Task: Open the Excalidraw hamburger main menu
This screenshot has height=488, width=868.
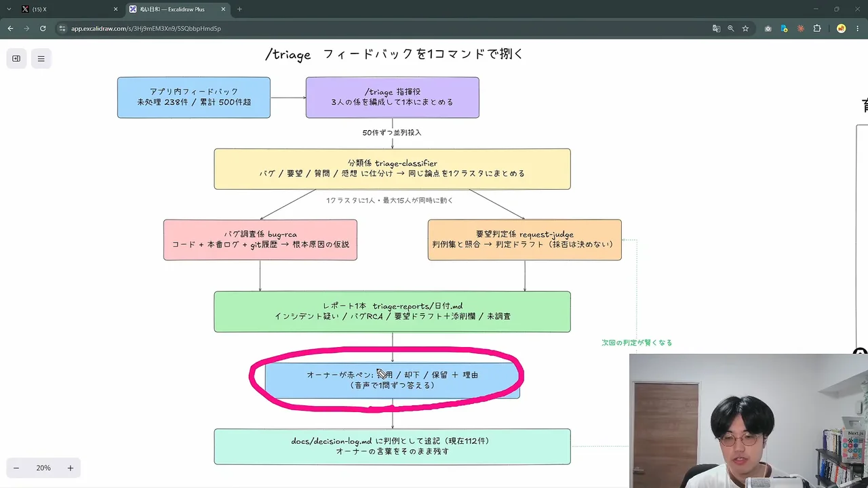Action: click(41, 58)
